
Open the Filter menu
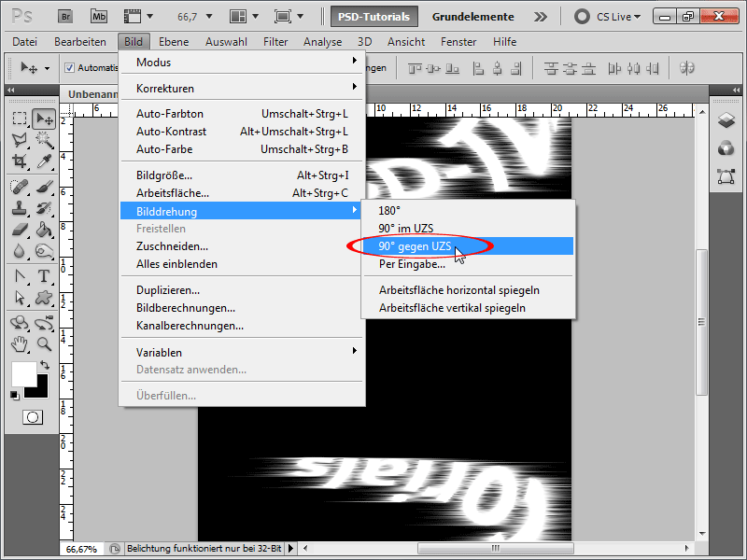(275, 42)
